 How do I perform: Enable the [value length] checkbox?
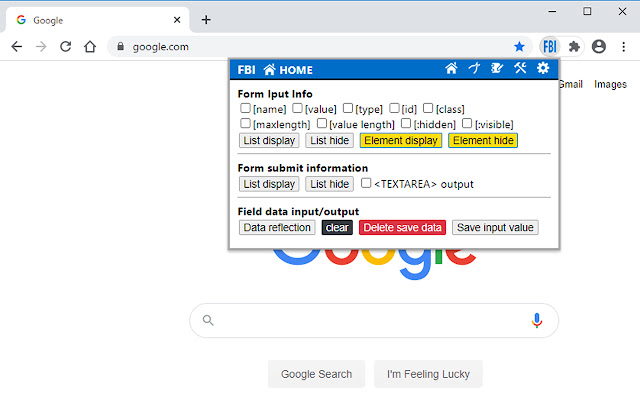point(322,123)
